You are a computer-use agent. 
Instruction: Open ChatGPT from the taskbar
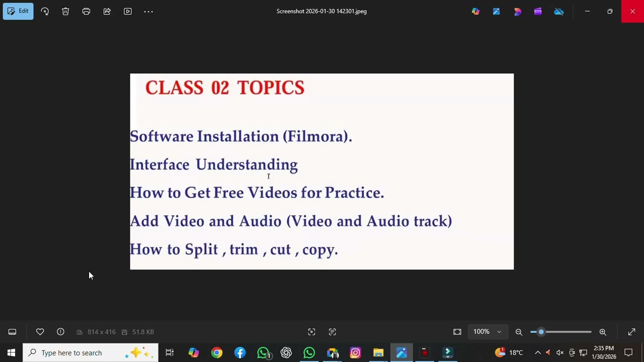click(x=286, y=352)
